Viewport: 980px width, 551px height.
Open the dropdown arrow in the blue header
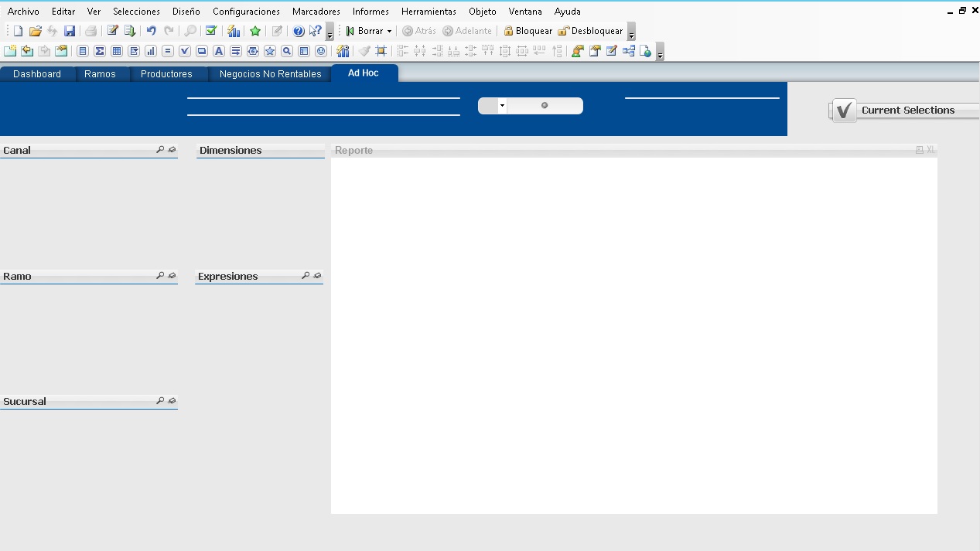click(502, 106)
